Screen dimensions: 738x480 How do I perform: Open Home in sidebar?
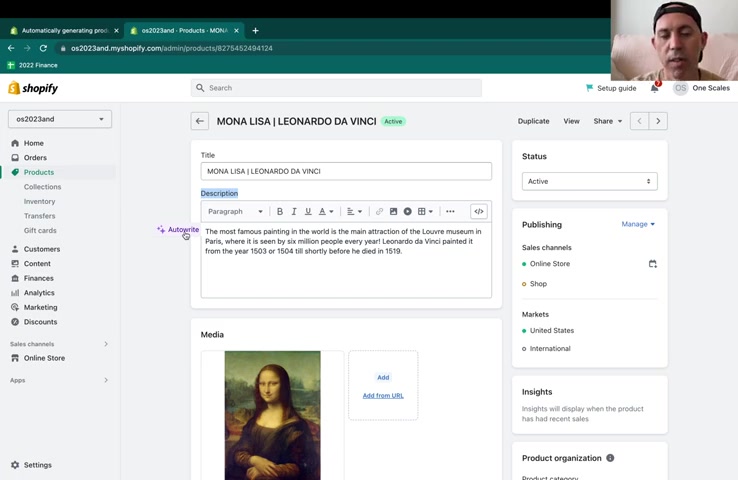point(33,143)
